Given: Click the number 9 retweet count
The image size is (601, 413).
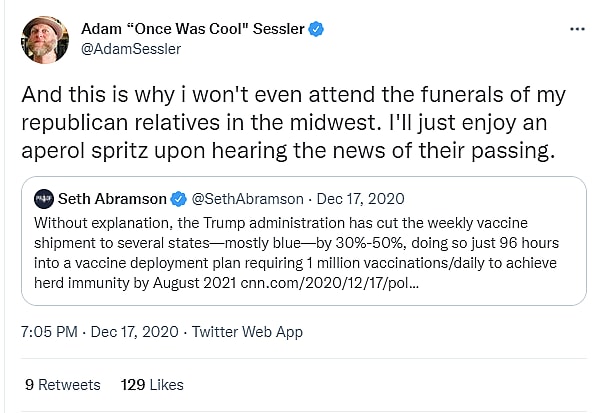Looking at the screenshot, I should pyautogui.click(x=30, y=384).
